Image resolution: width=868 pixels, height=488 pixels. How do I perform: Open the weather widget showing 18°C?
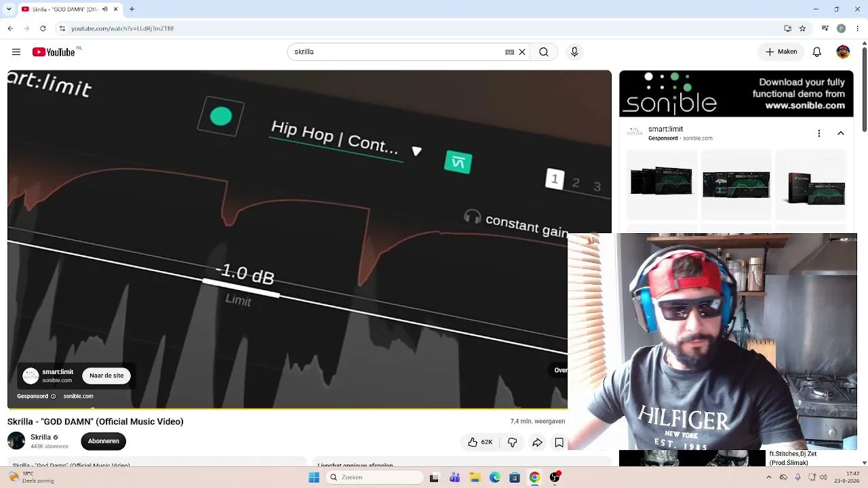click(31, 477)
